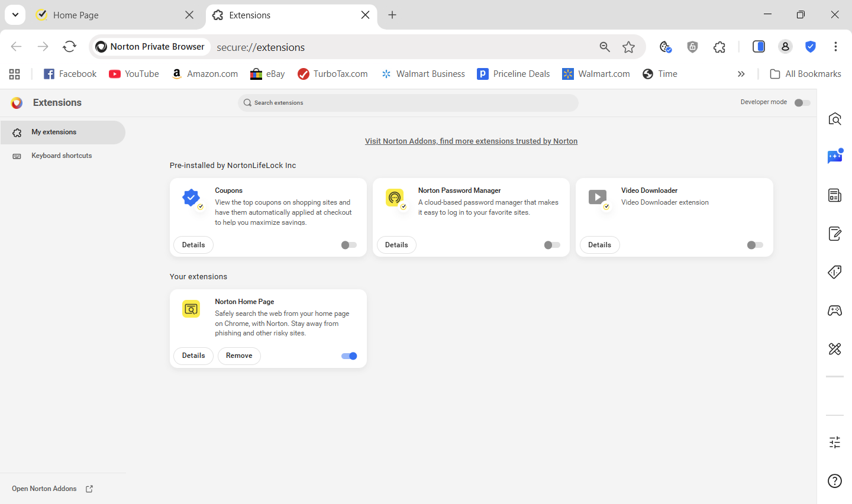Viewport: 852px width, 504px height.
Task: Open the Walmart.com bookmark
Action: (596, 74)
